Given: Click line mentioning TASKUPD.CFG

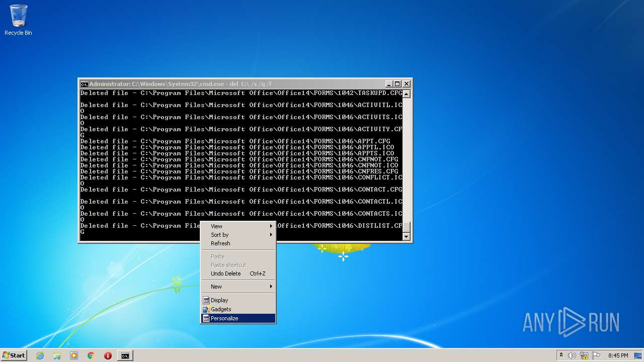Looking at the screenshot, I should [x=242, y=93].
